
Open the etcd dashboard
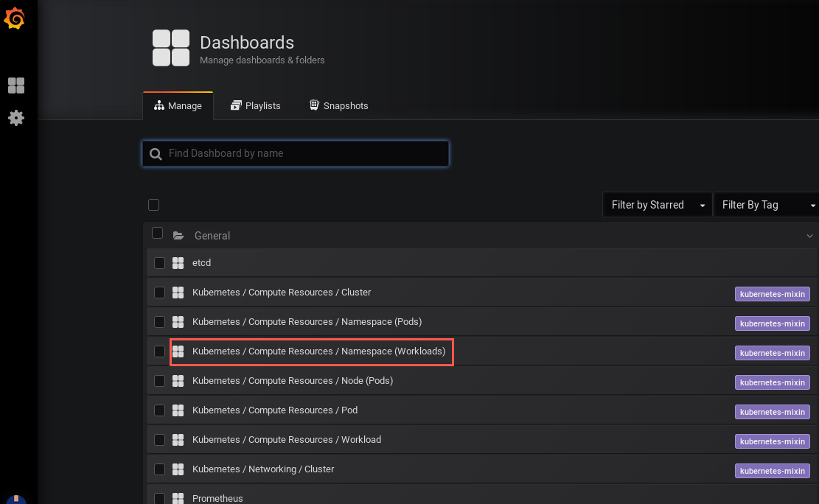click(x=201, y=263)
